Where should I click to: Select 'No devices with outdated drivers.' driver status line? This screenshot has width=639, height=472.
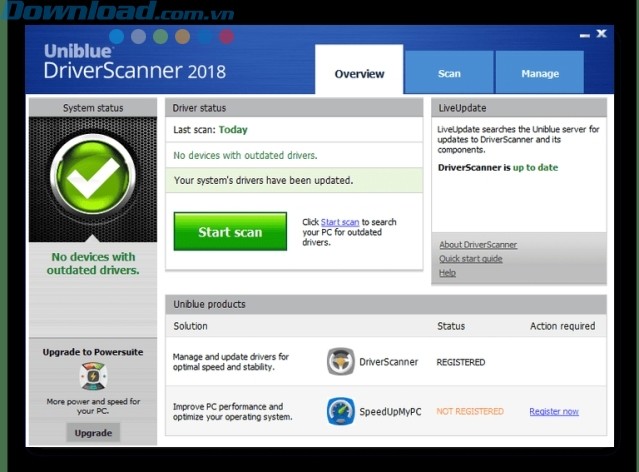(245, 155)
